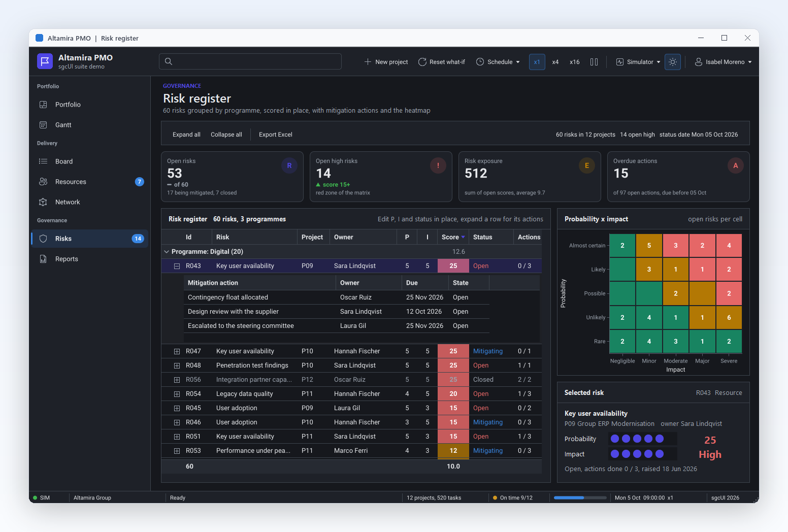Expand row R053

click(x=177, y=451)
